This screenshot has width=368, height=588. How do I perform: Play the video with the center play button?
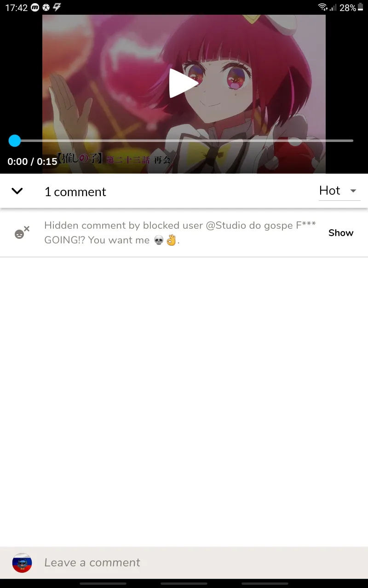click(x=184, y=83)
